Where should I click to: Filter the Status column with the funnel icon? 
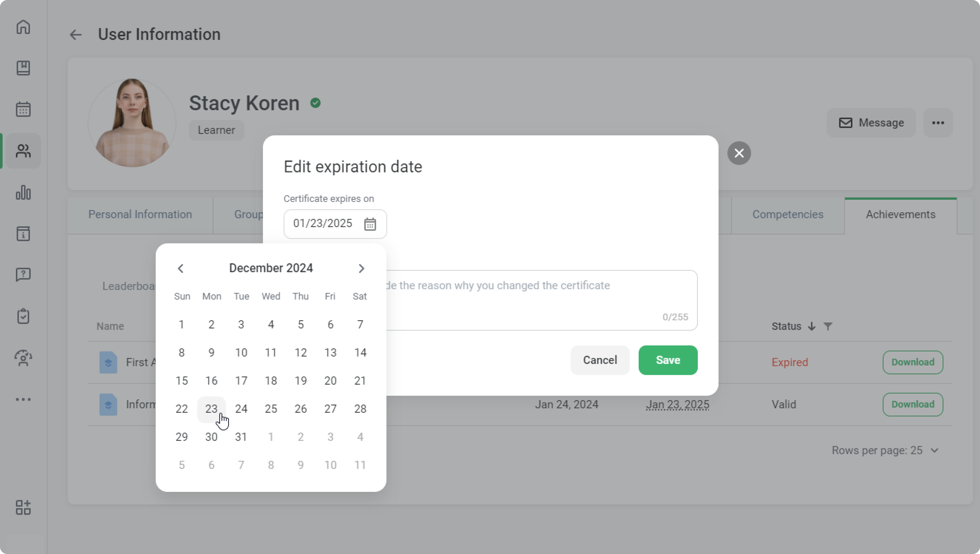[x=828, y=327]
